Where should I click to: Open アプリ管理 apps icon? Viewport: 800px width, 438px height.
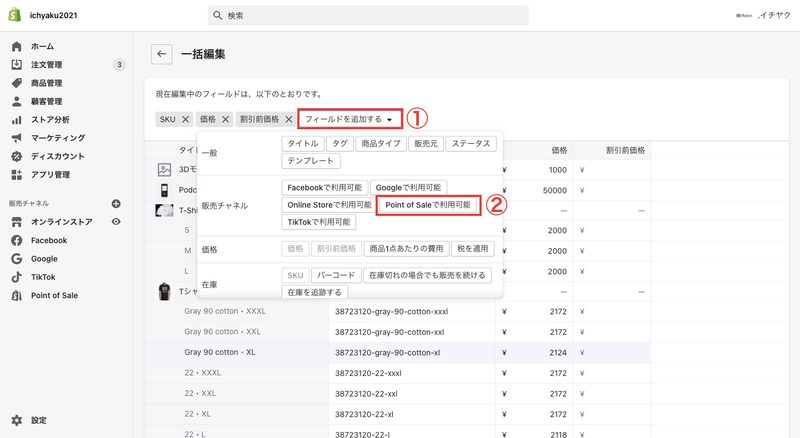click(x=17, y=175)
